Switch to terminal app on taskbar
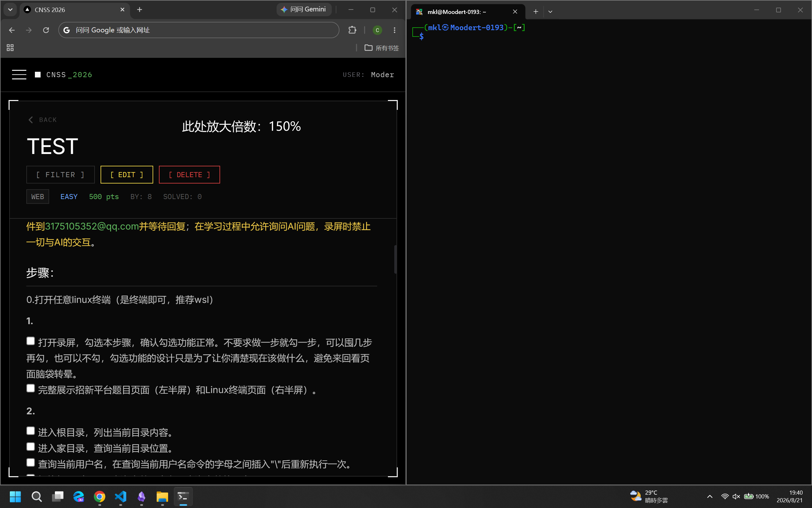Image resolution: width=812 pixels, height=508 pixels. (183, 497)
